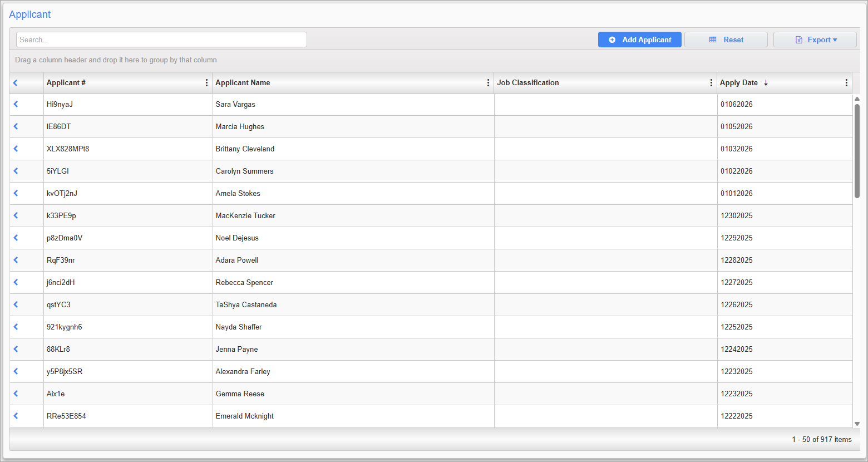Open the Applicant Name column menu
868x462 pixels.
[488, 82]
